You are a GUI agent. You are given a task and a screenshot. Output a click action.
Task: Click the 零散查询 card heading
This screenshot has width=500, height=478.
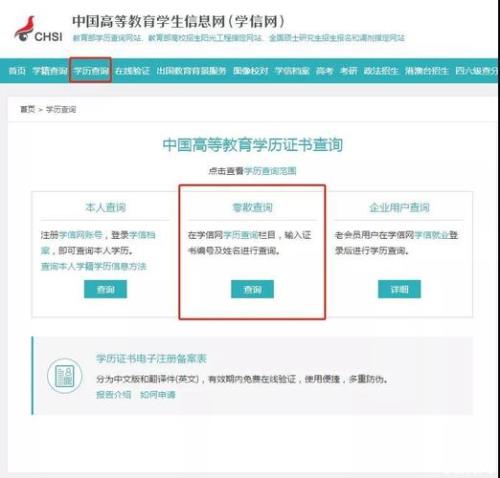tap(252, 207)
